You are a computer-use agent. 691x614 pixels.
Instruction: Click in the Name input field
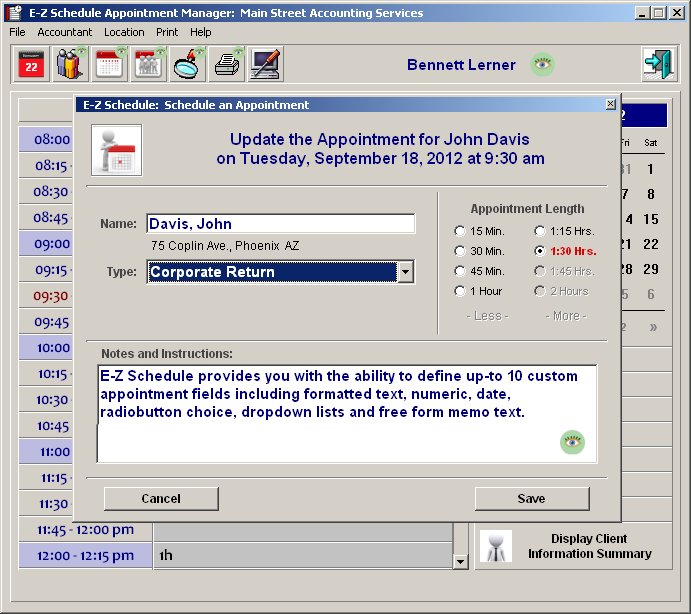[x=280, y=224]
